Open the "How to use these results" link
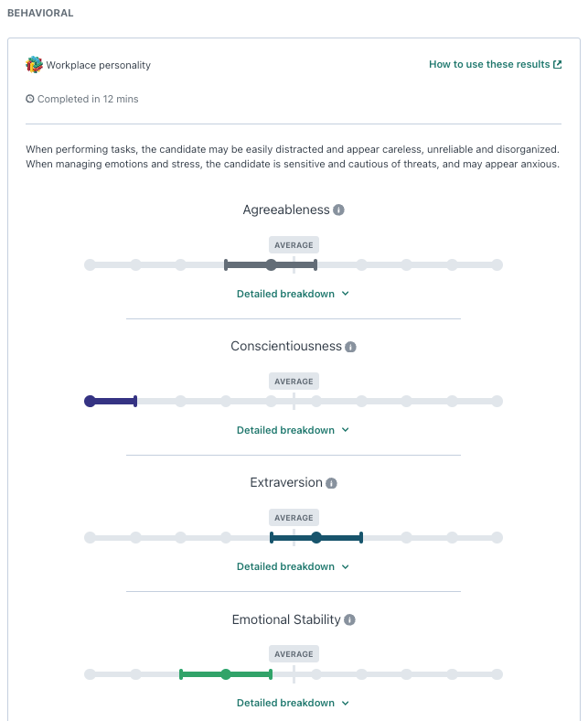 coord(489,65)
